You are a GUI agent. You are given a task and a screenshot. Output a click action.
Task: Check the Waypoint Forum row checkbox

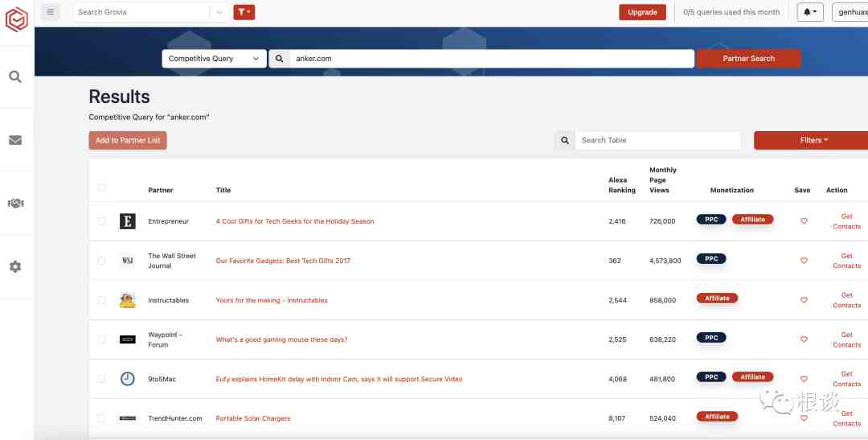pos(101,339)
